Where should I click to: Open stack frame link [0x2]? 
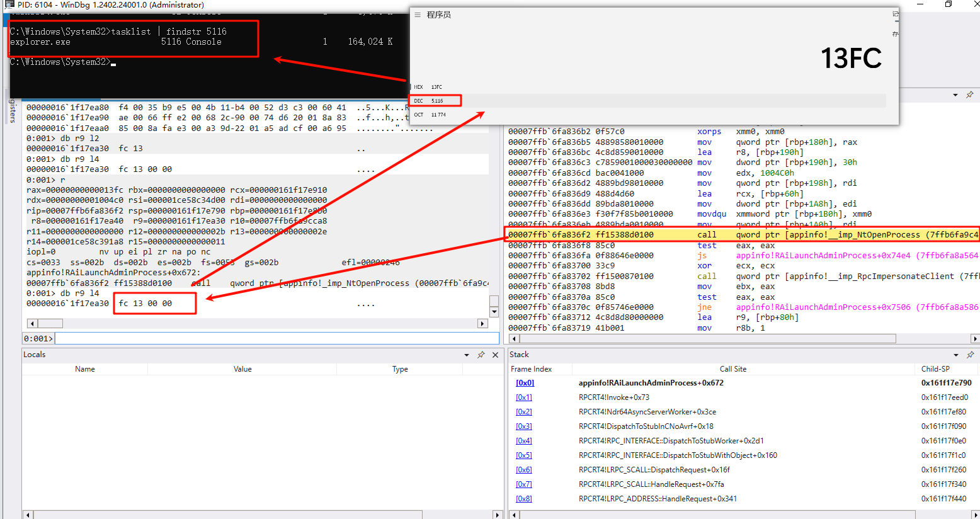524,412
